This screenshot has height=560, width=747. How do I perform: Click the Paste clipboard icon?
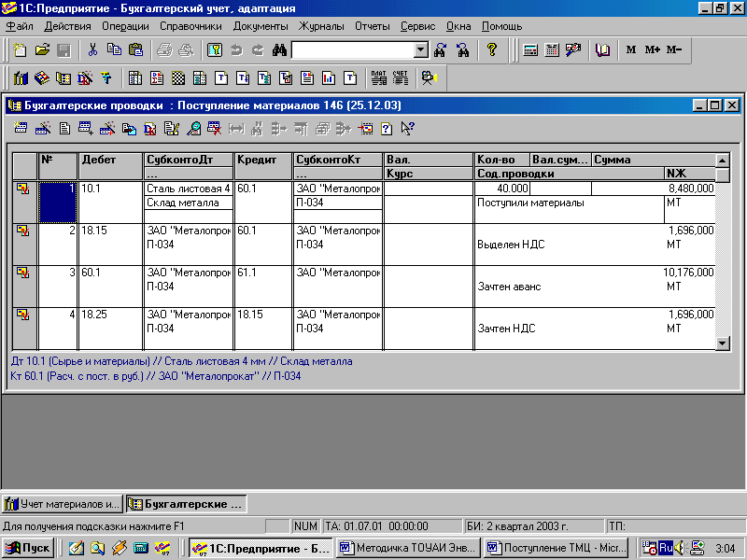pyautogui.click(x=135, y=50)
